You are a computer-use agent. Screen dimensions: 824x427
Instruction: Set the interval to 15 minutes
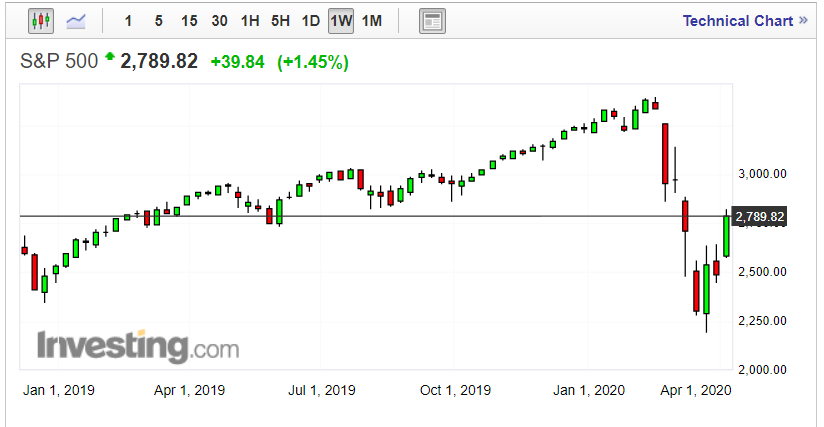pyautogui.click(x=189, y=21)
